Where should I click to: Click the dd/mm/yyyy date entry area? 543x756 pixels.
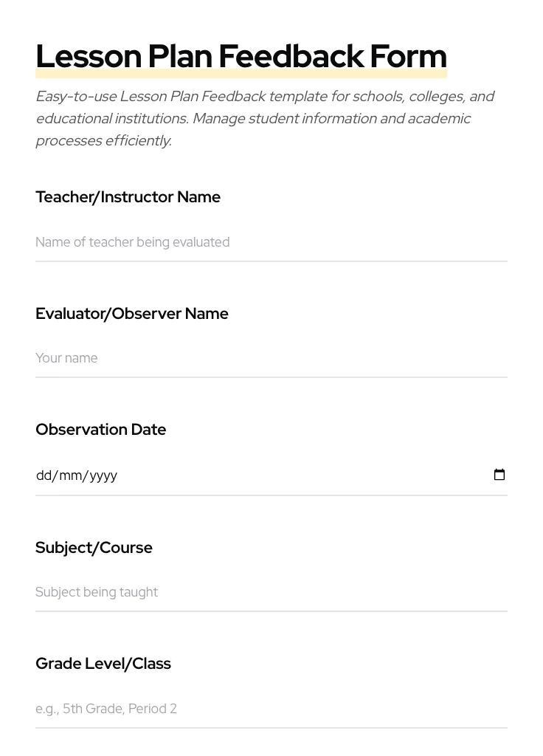pyautogui.click(x=77, y=475)
